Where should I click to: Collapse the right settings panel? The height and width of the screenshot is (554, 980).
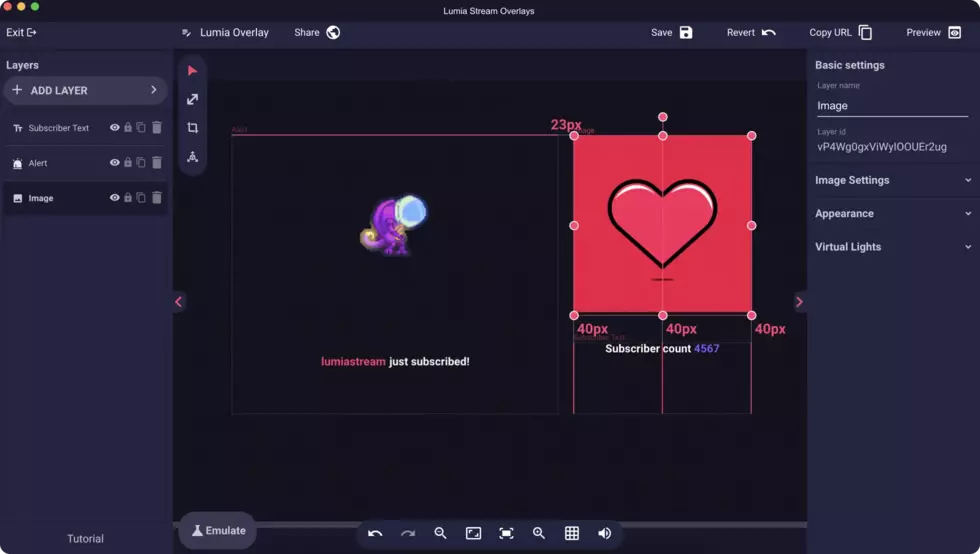[x=799, y=302]
